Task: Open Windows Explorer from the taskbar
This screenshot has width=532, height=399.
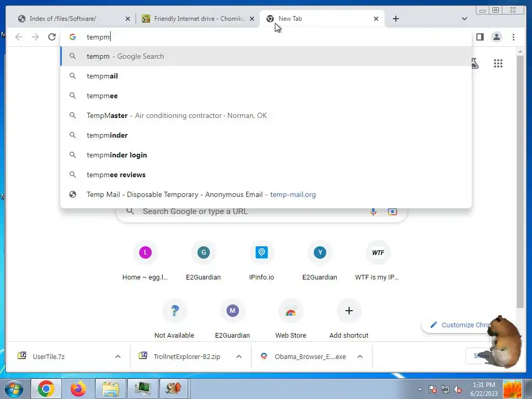Action: 111,389
